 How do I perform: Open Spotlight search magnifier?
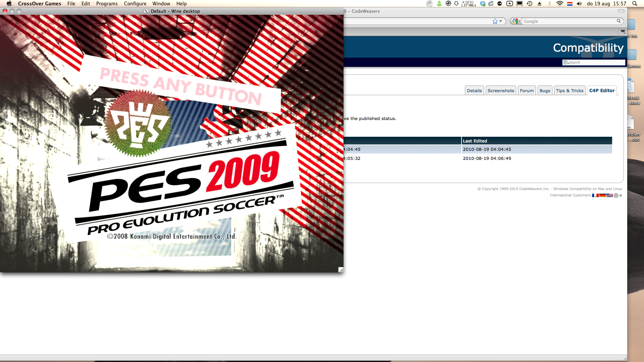(634, 4)
